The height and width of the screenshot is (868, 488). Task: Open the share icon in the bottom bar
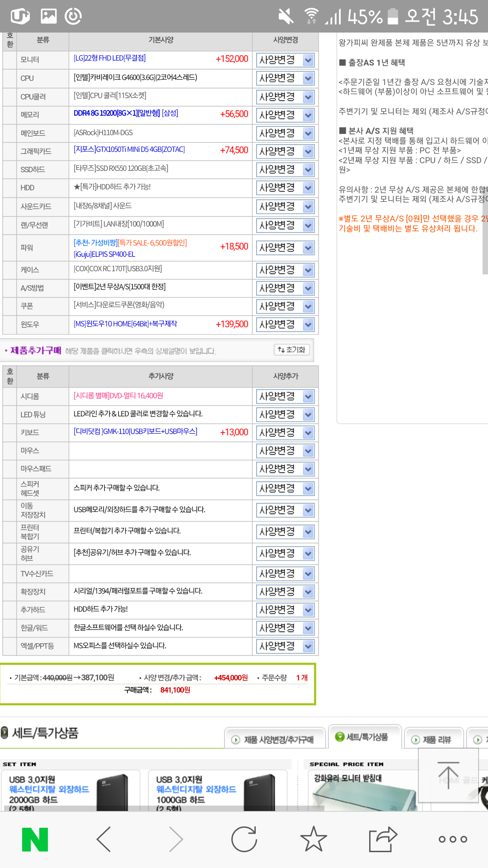coord(383,840)
